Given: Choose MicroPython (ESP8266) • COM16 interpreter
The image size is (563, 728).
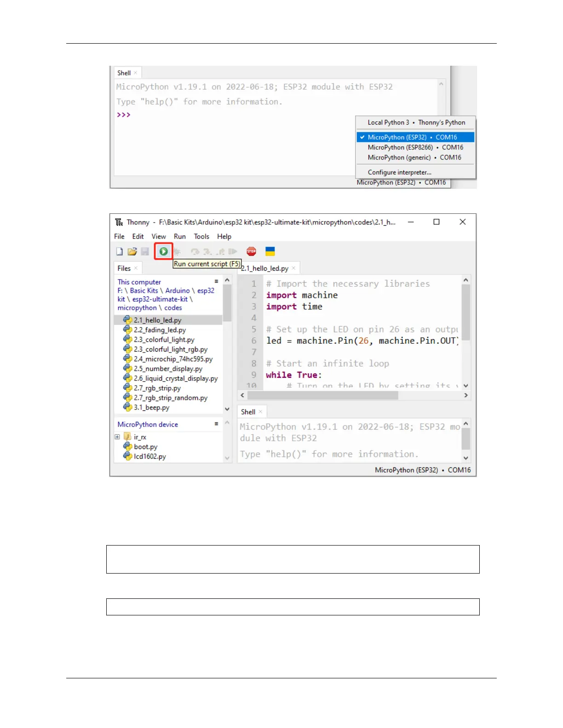Looking at the screenshot, I should click(415, 148).
